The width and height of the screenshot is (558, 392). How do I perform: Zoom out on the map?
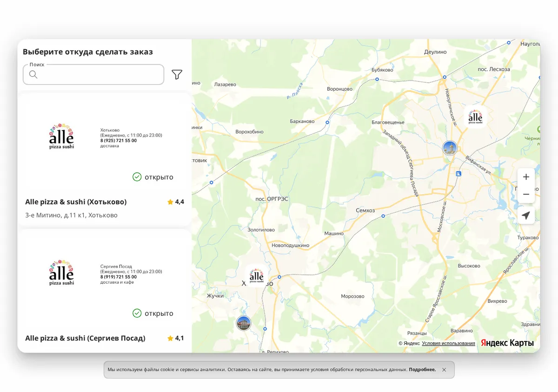(526, 194)
